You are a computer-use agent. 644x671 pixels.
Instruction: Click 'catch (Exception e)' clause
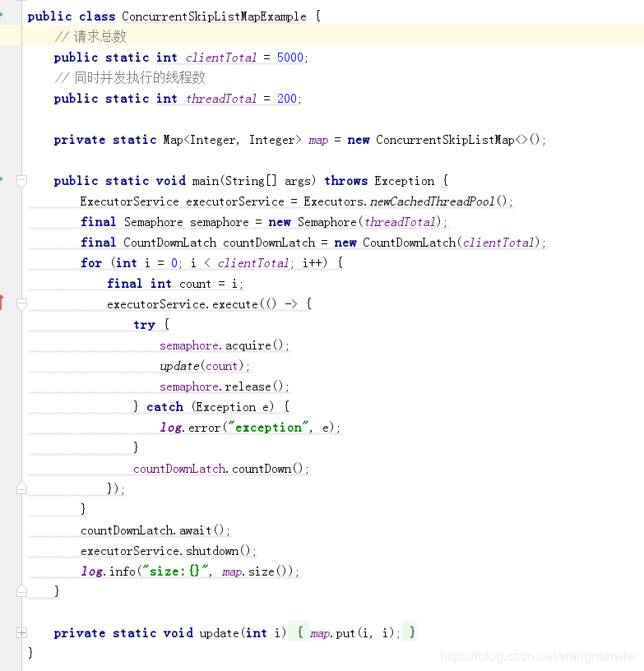click(210, 407)
